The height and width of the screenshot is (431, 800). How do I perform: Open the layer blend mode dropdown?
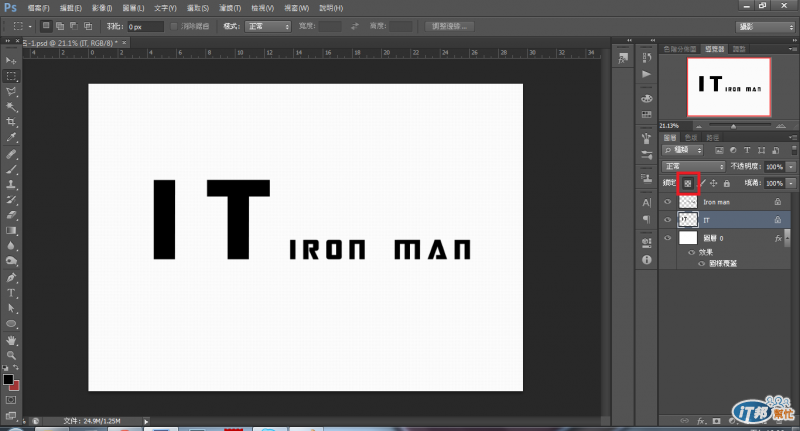(694, 166)
